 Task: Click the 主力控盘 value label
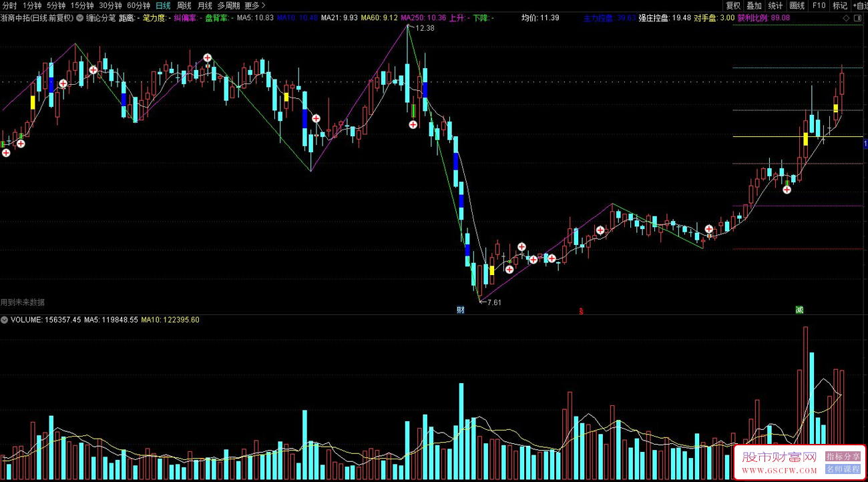tap(610, 18)
